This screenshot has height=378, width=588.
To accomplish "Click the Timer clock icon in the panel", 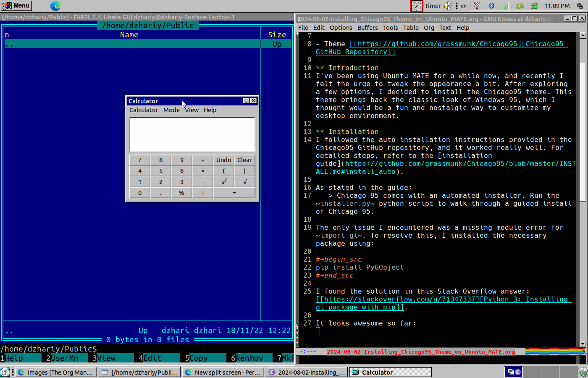I will (416, 6).
